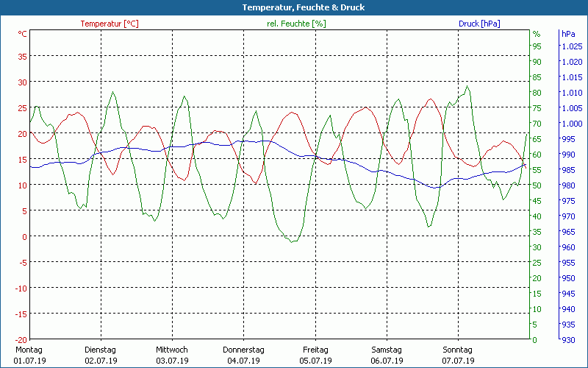Click the green '%' axis unit label
588x368 pixels.
pos(536,34)
